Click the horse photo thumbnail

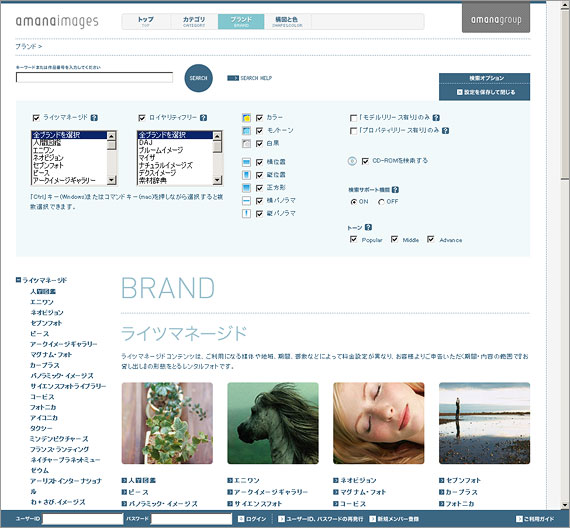click(273, 423)
